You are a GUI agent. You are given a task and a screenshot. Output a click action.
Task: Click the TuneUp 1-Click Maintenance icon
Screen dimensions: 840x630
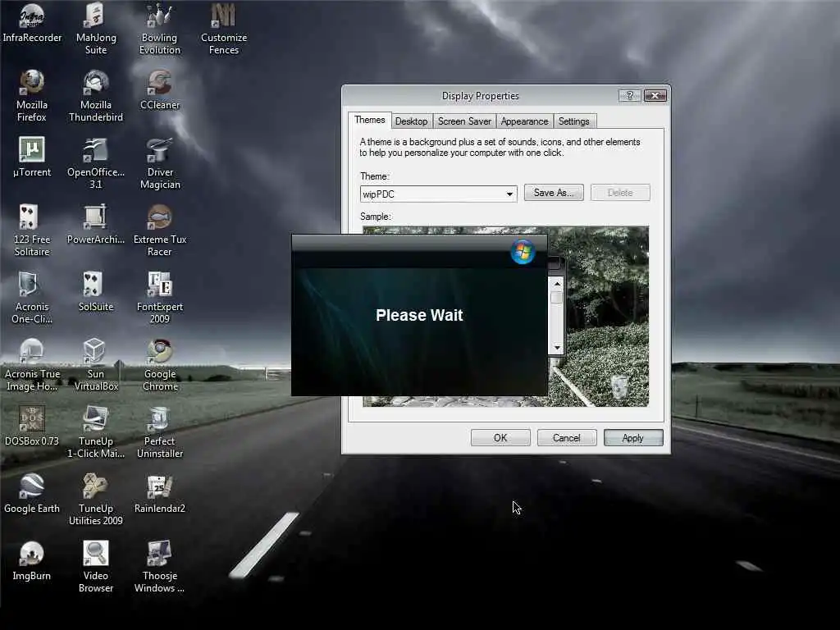tap(96, 433)
